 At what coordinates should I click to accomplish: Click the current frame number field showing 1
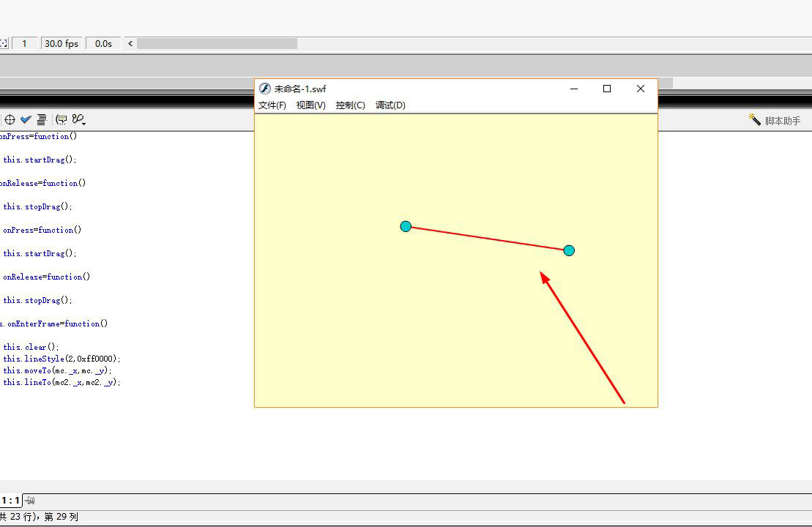click(x=24, y=43)
